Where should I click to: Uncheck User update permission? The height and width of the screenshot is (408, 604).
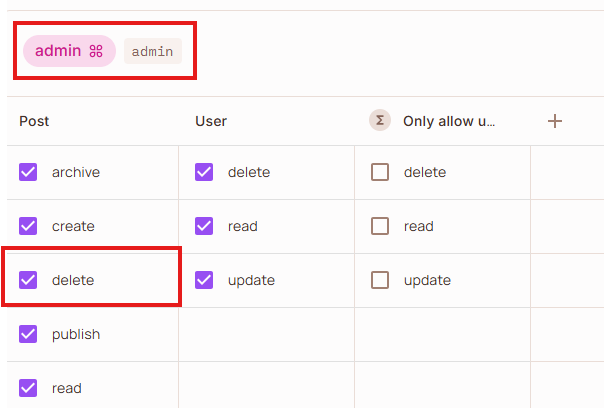(204, 280)
